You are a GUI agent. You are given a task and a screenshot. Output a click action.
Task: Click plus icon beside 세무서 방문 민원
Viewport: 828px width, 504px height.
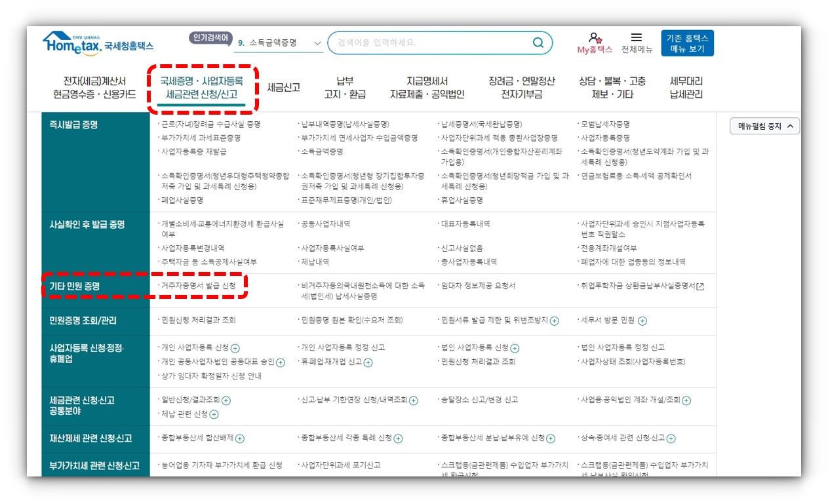point(642,321)
